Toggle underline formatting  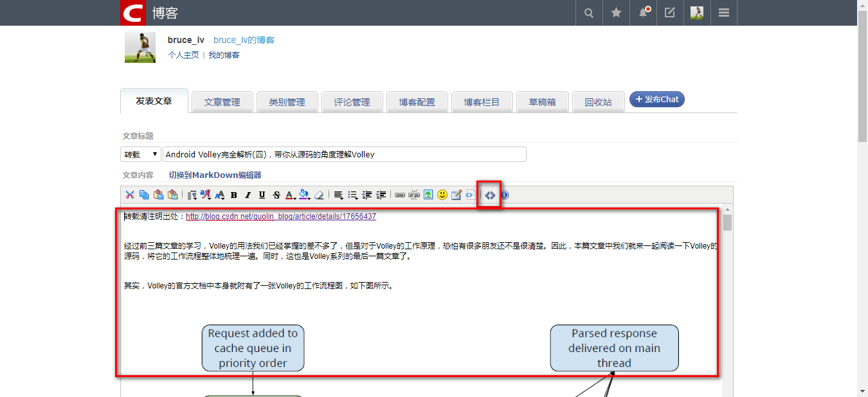(262, 195)
